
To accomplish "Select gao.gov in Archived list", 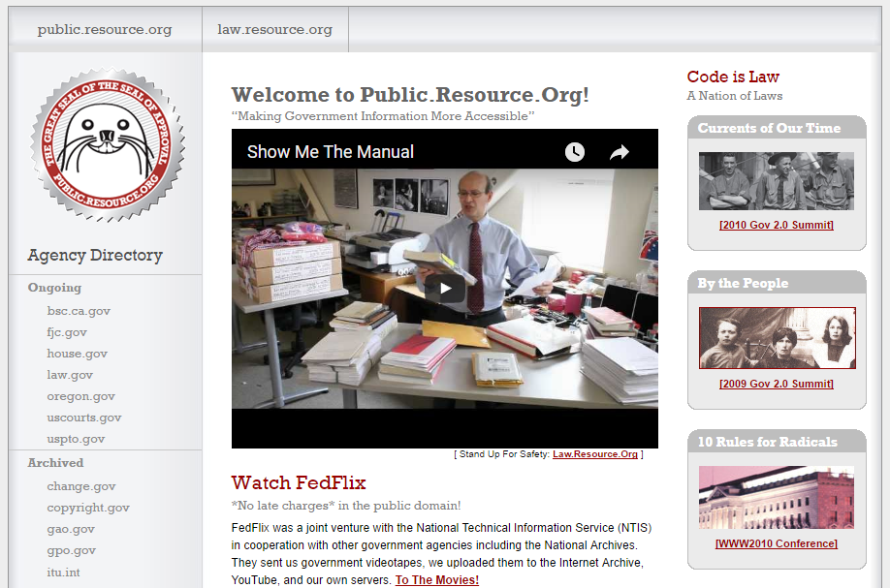I will [x=71, y=529].
